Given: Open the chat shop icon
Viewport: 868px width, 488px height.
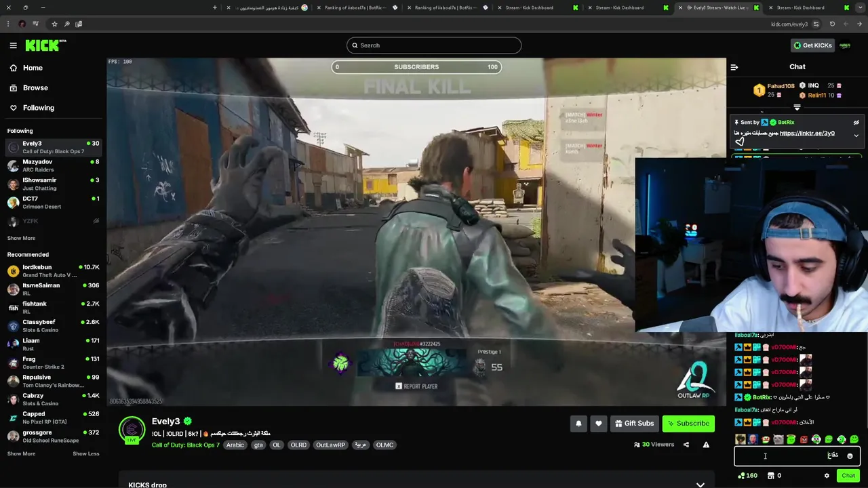Looking at the screenshot, I should 770,476.
